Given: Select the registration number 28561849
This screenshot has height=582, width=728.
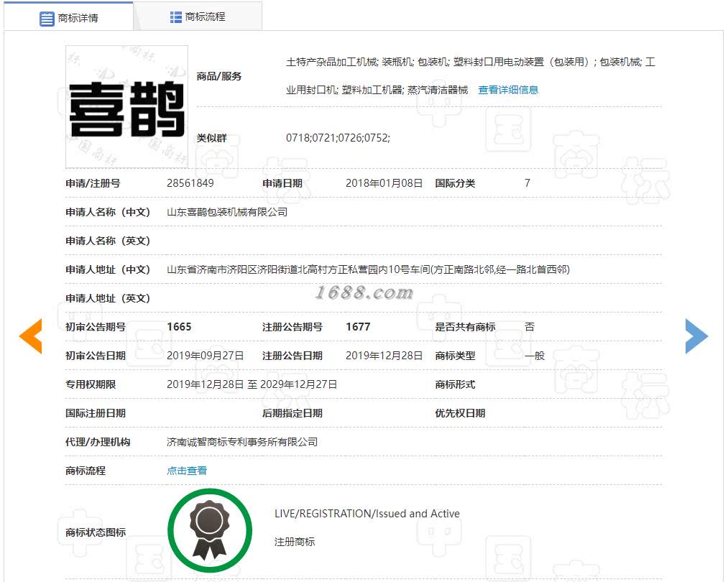Looking at the screenshot, I should (190, 183).
